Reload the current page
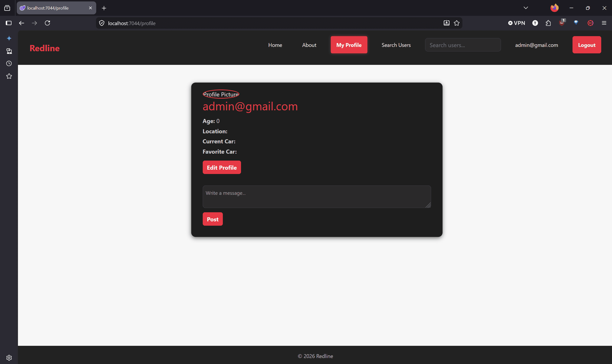The image size is (612, 364). coord(48,23)
